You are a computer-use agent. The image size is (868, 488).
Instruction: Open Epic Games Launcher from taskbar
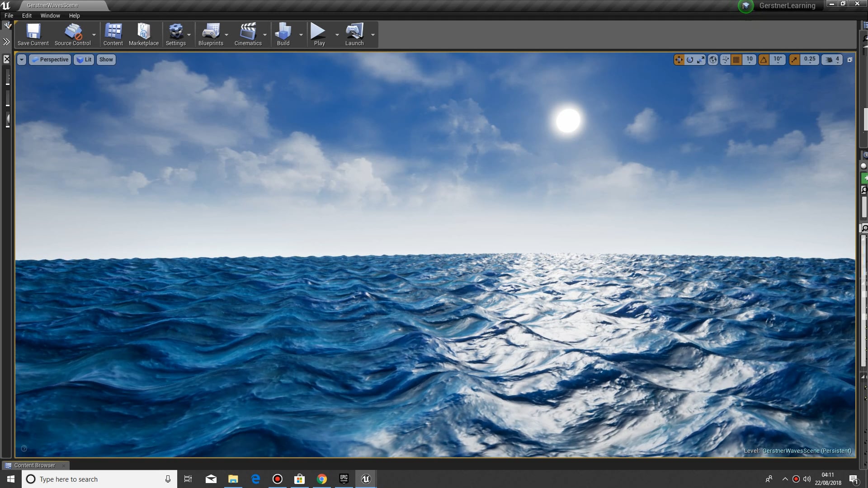click(x=344, y=479)
